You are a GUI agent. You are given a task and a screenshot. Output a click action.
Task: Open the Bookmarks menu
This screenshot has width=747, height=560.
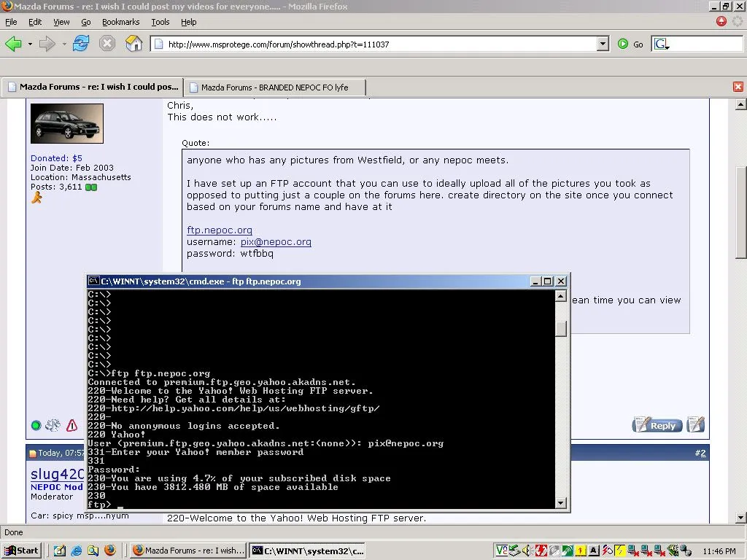pos(120,22)
